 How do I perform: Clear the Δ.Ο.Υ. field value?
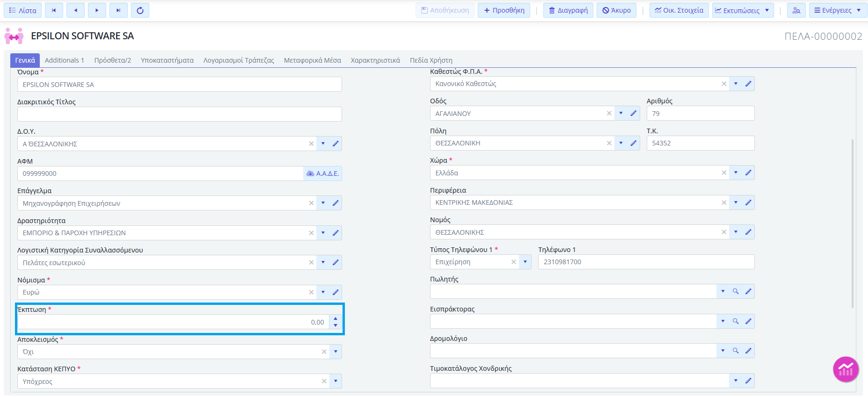311,144
